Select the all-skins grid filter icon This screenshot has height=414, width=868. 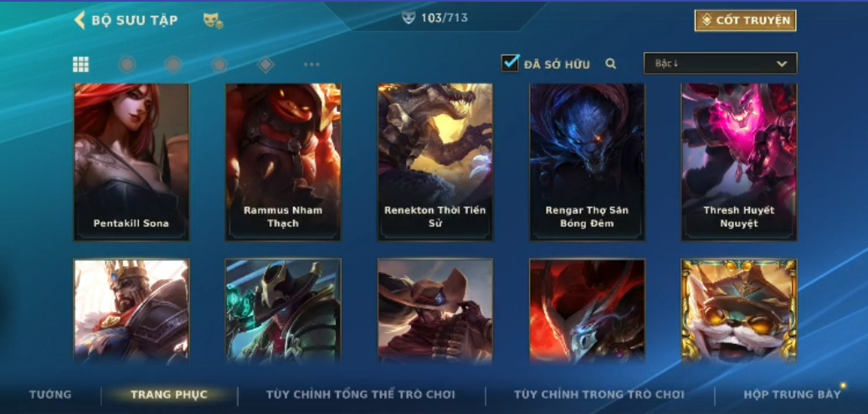(81, 64)
